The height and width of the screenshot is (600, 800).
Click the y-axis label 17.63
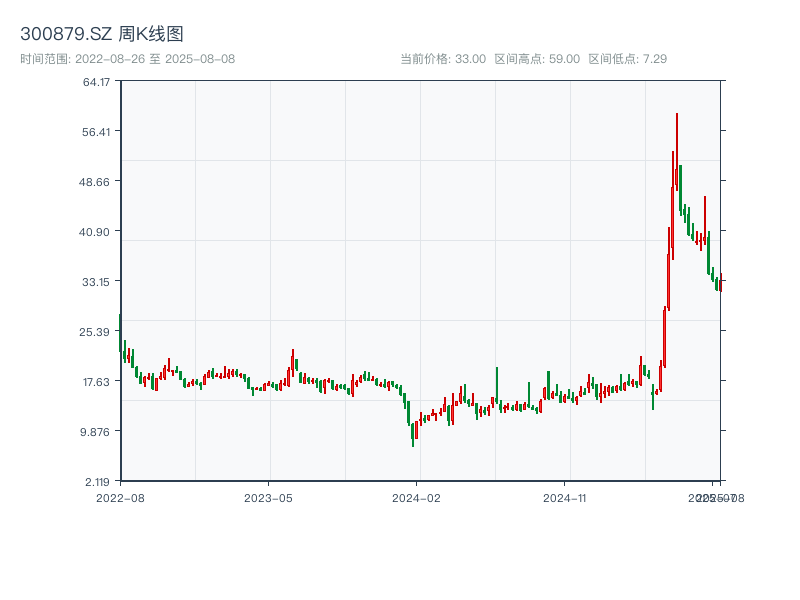96,382
